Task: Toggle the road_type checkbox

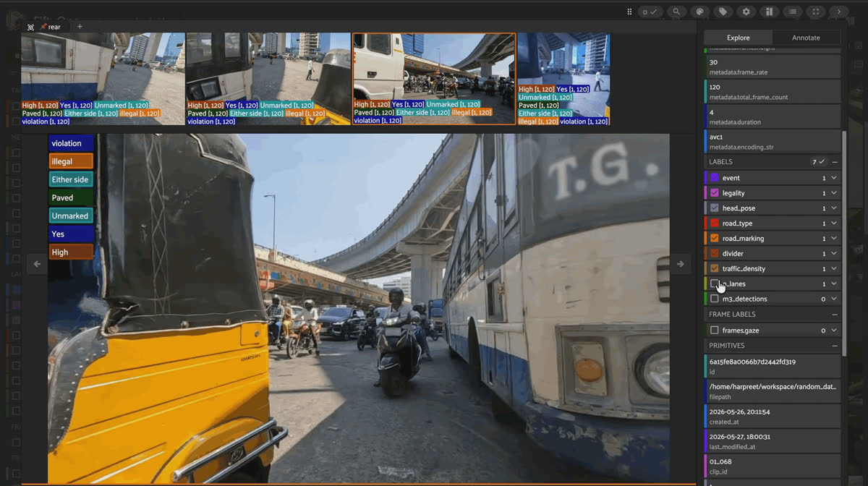Action: point(715,223)
